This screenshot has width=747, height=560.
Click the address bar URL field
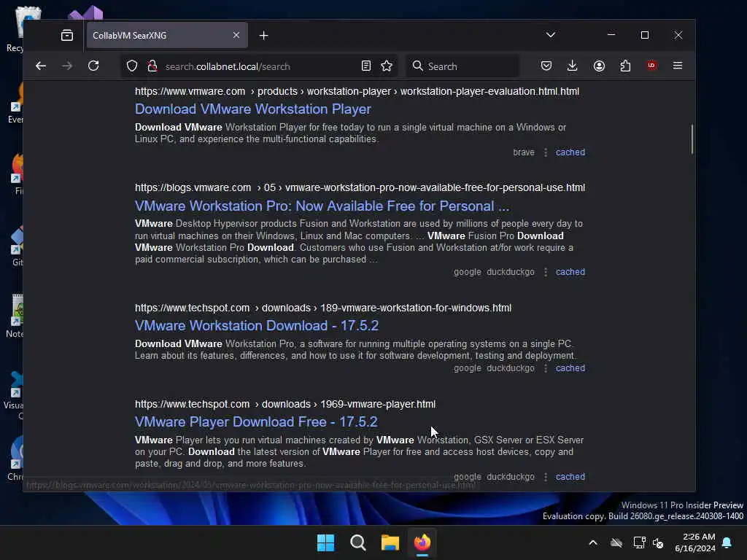point(260,66)
